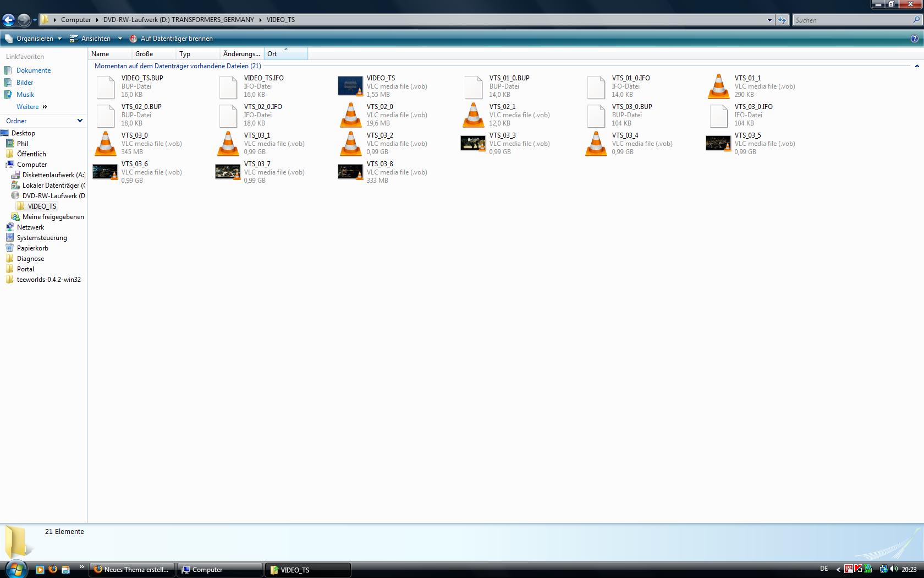Open the Bilder favorite link
Screen dimensions: 924x578
click(25, 83)
